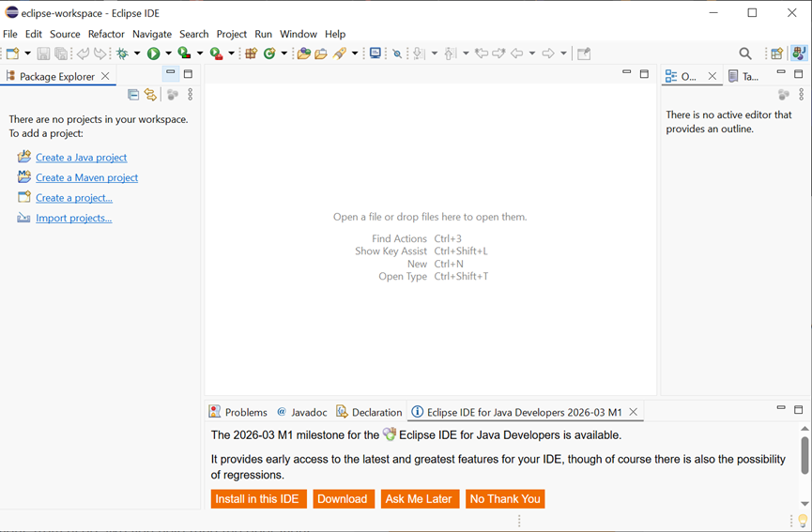Click the New Java Class icon
The image size is (812, 532).
pos(269,53)
